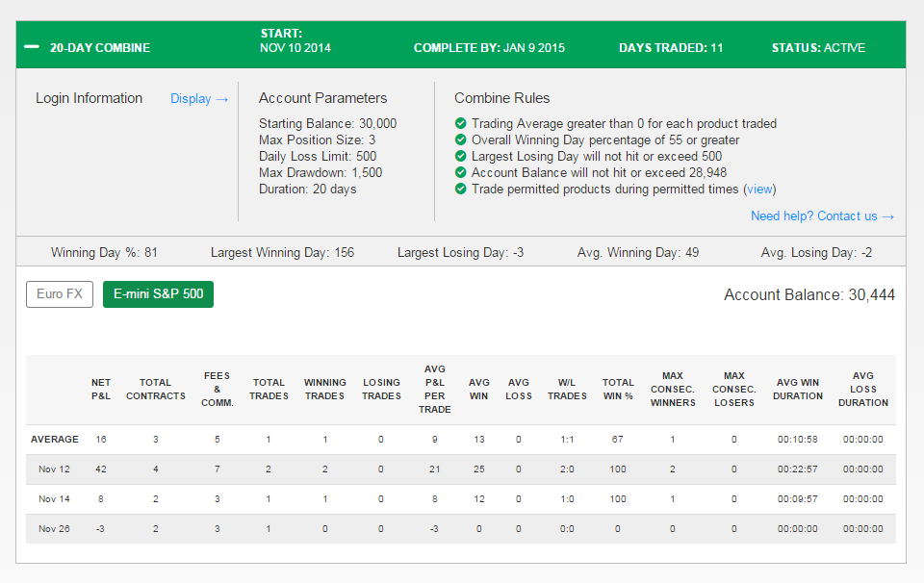Click Nov 12 win duration 00:22:57
Screen dimensions: 924x583
pos(797,469)
